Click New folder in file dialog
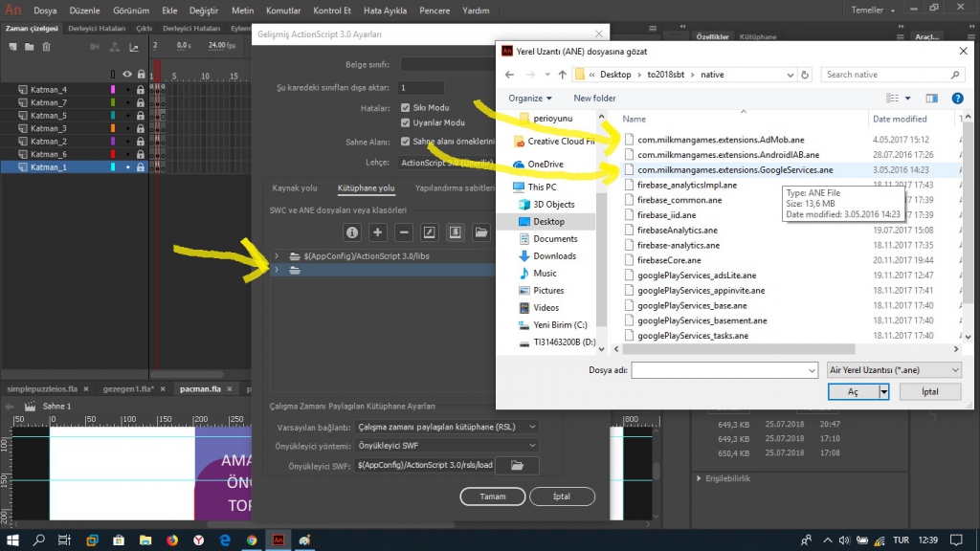 pos(594,99)
